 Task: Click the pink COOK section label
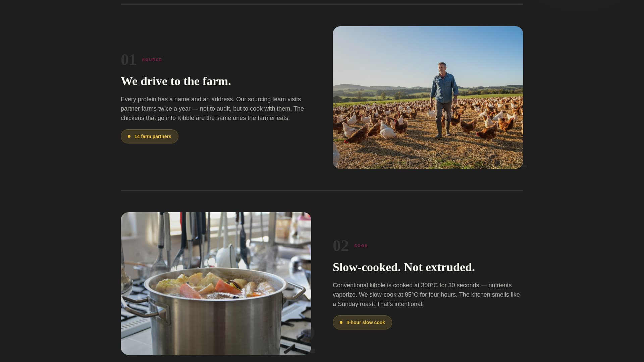pyautogui.click(x=361, y=246)
